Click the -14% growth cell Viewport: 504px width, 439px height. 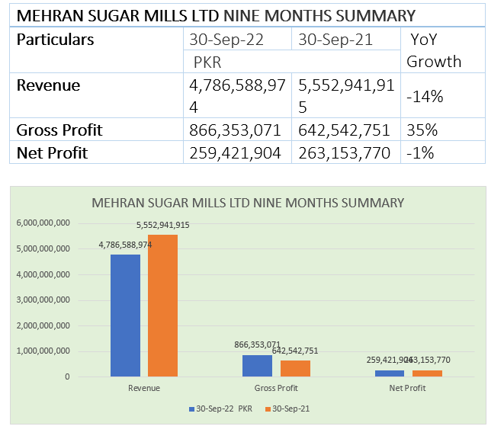coord(442,95)
